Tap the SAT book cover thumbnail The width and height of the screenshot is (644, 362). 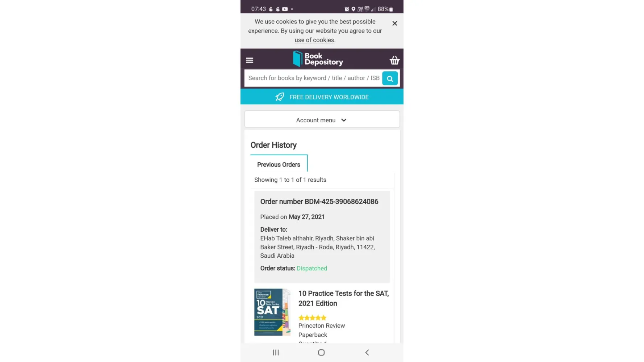(x=272, y=312)
